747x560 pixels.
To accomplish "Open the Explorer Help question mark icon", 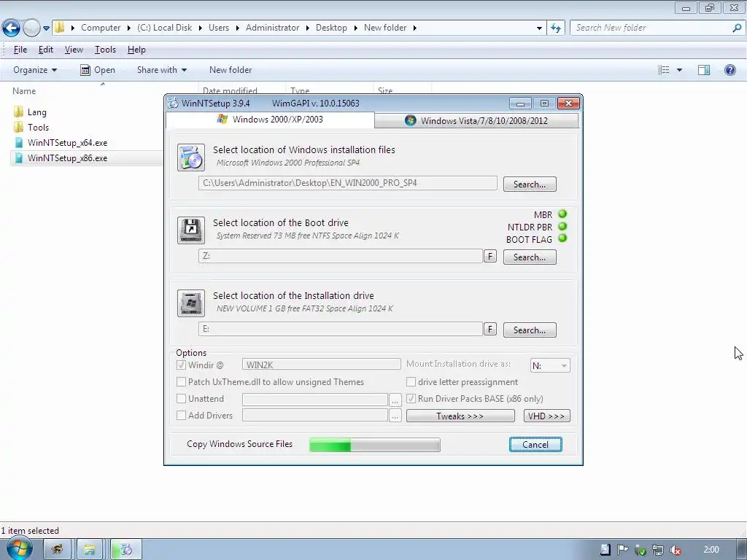I will 729,70.
